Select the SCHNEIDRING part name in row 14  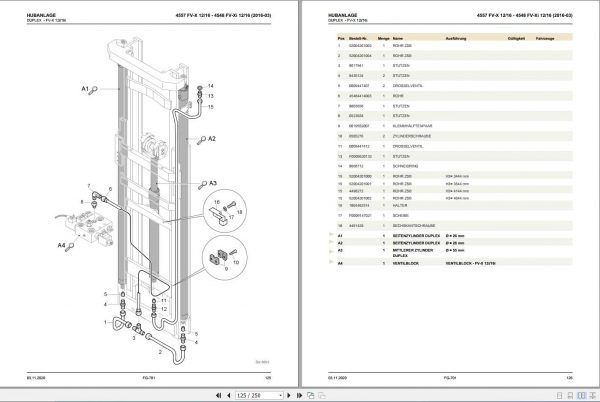(405, 166)
